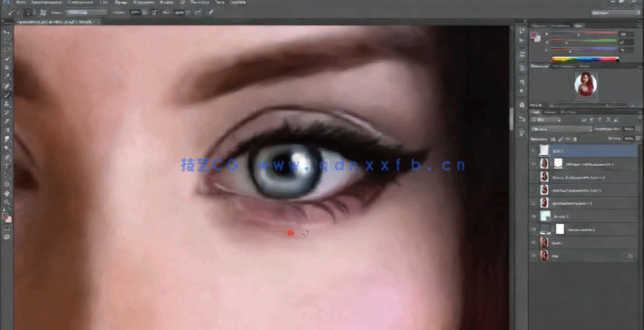
Task: Select the Path Selection tool
Action: (x=7, y=175)
